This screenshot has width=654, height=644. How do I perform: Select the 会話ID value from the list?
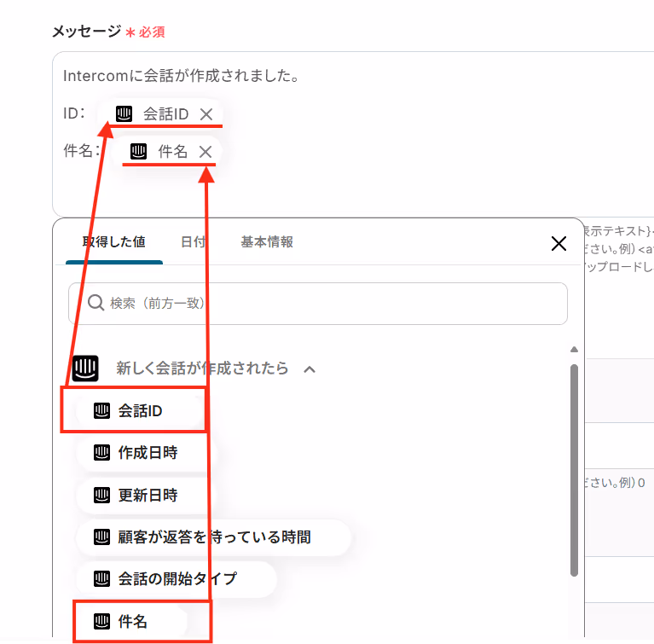tap(140, 410)
